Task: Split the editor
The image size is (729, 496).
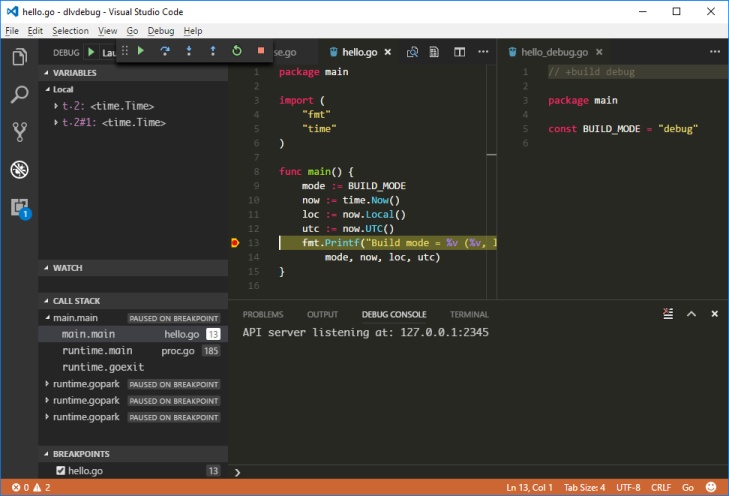Action: click(459, 52)
